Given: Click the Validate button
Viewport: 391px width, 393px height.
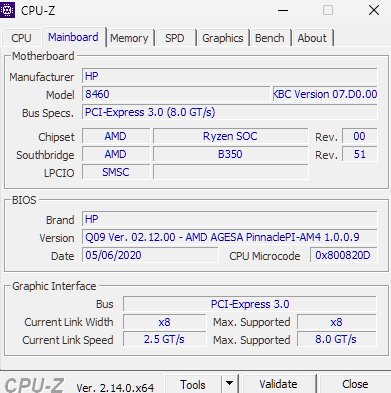Looking at the screenshot, I should pos(279,384).
